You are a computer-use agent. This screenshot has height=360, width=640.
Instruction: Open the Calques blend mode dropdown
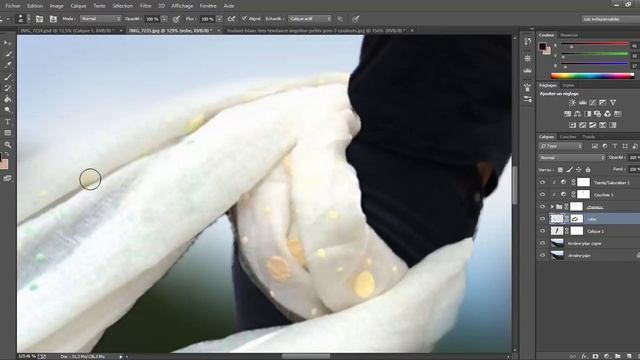(x=572, y=158)
